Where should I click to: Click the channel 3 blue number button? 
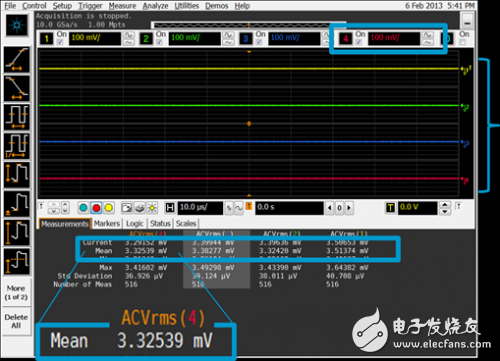[246, 39]
